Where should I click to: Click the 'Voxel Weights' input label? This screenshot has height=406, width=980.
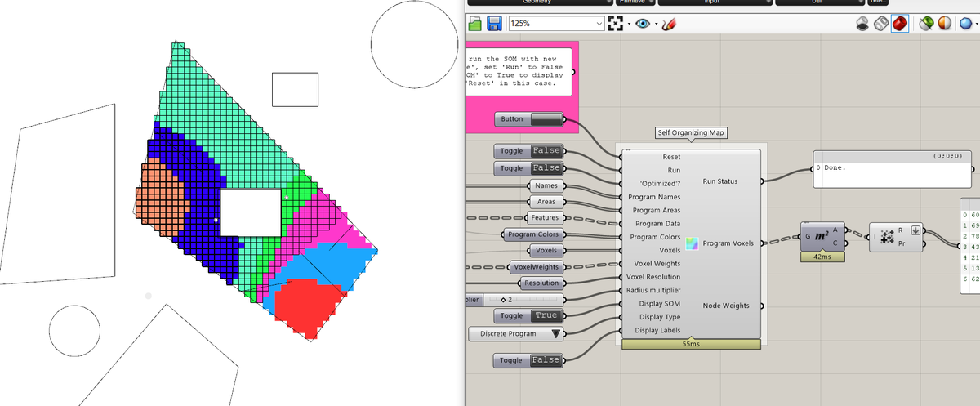(657, 264)
